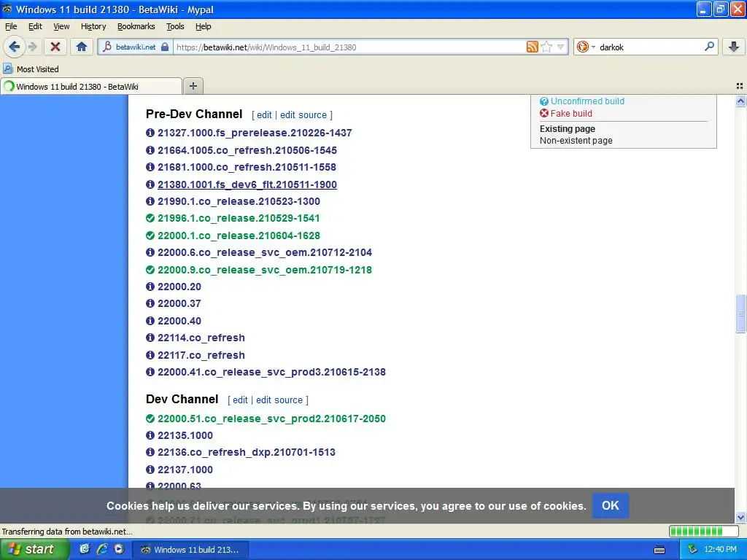Open build 22000.20 link
This screenshot has height=560, width=747.
(179, 287)
